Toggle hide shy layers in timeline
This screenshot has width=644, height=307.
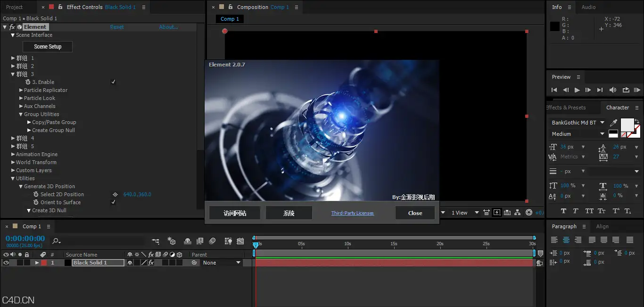[188, 241]
